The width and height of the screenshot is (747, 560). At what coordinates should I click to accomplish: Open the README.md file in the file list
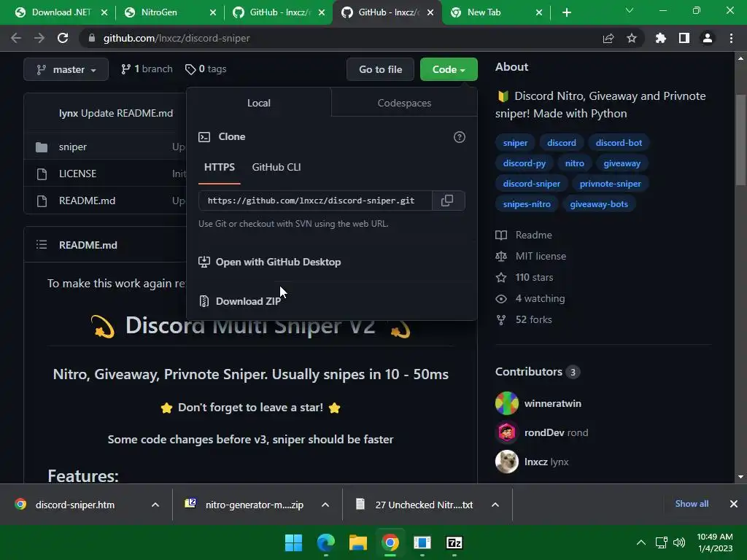(x=88, y=201)
